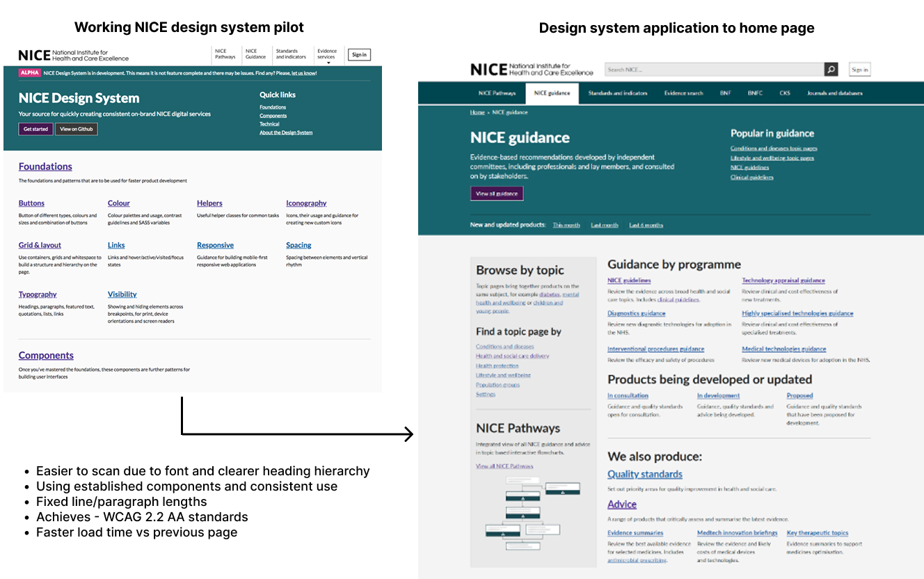Open the Iconography link
Viewport: 924px width, 579px height.
point(306,203)
